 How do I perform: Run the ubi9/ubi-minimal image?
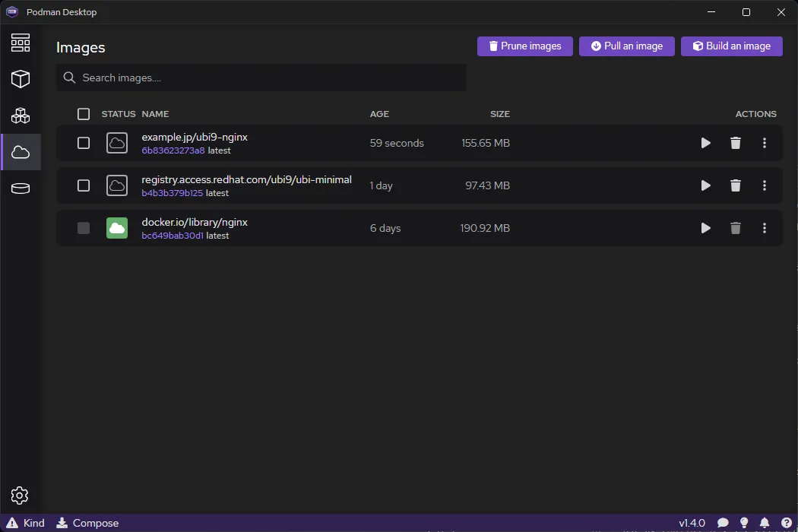[705, 185]
